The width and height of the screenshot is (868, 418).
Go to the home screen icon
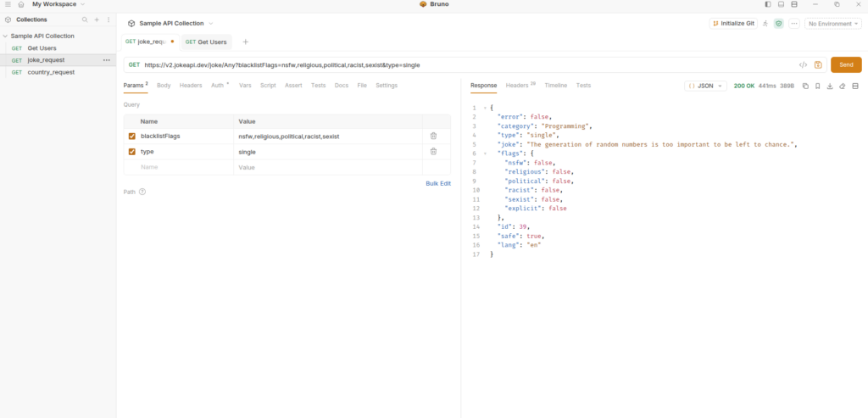(x=21, y=4)
